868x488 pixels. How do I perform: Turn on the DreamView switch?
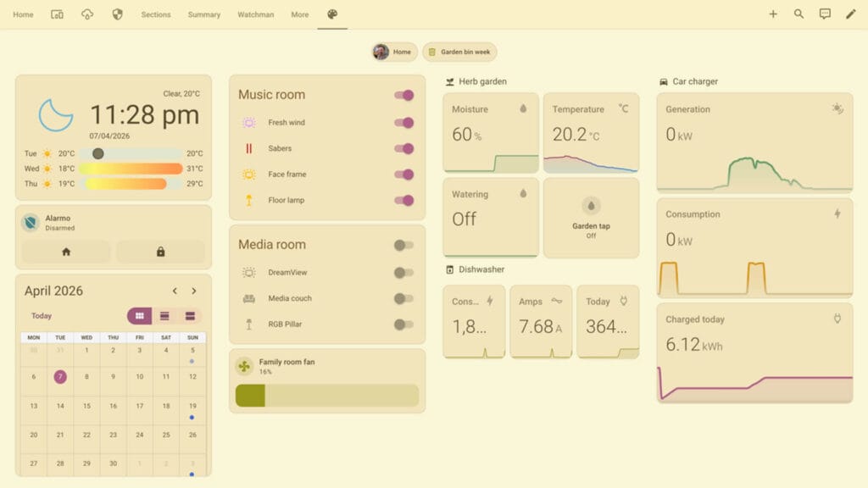tap(403, 272)
